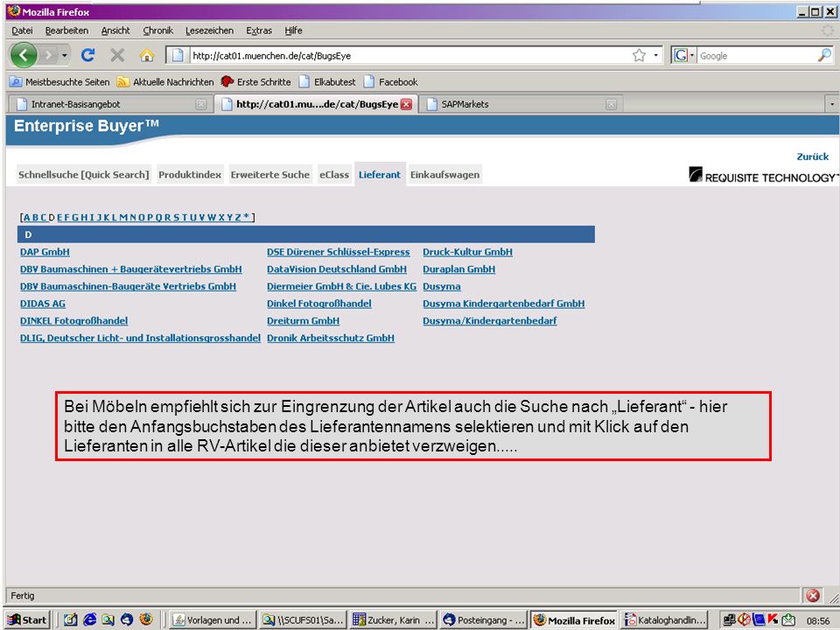840x630 pixels.
Task: Open Meistbesuchte Seiten bookmark folder
Action: coord(59,82)
